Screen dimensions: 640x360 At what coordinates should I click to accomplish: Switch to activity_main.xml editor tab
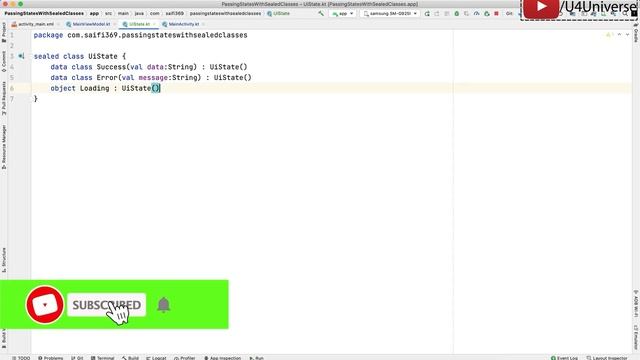pyautogui.click(x=36, y=24)
